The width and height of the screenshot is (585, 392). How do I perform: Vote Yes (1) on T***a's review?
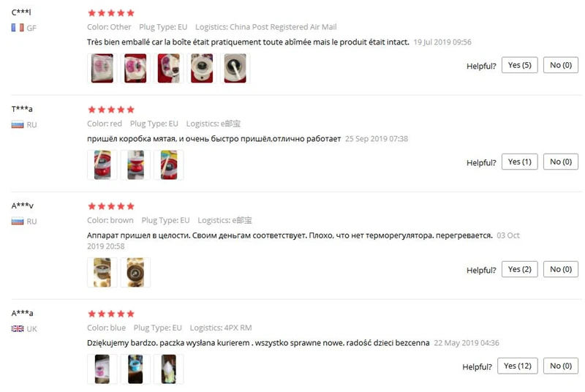coord(519,162)
